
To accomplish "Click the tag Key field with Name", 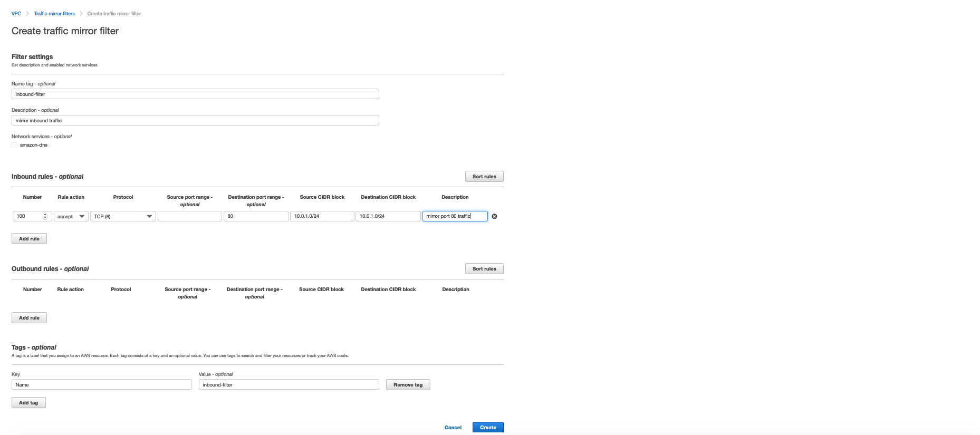I will tap(102, 384).
